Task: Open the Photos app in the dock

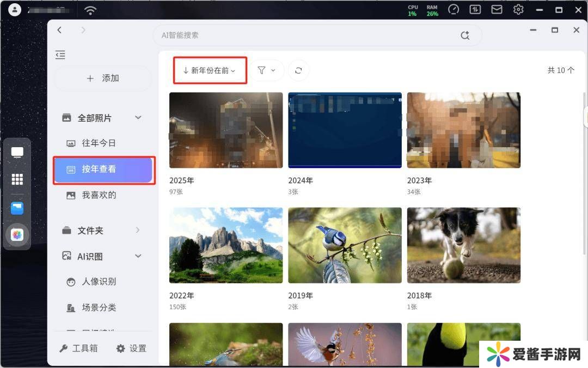Action: 17,235
